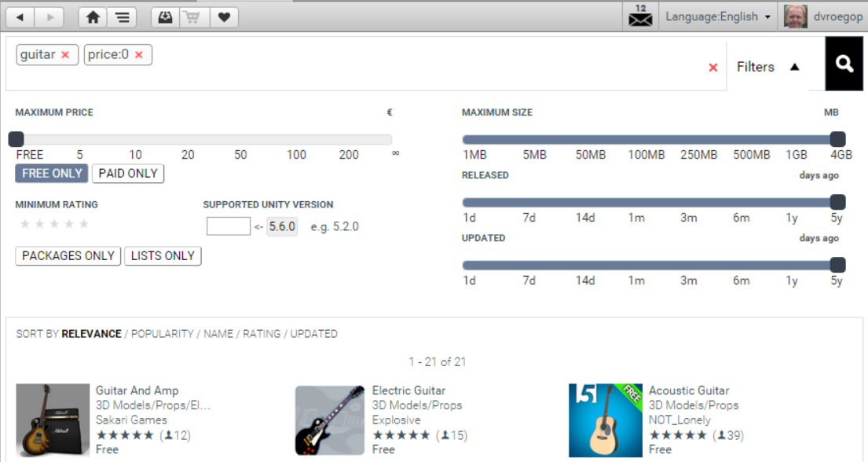Toggle the PAID ONLY filter
This screenshot has height=462, width=868.
point(128,174)
